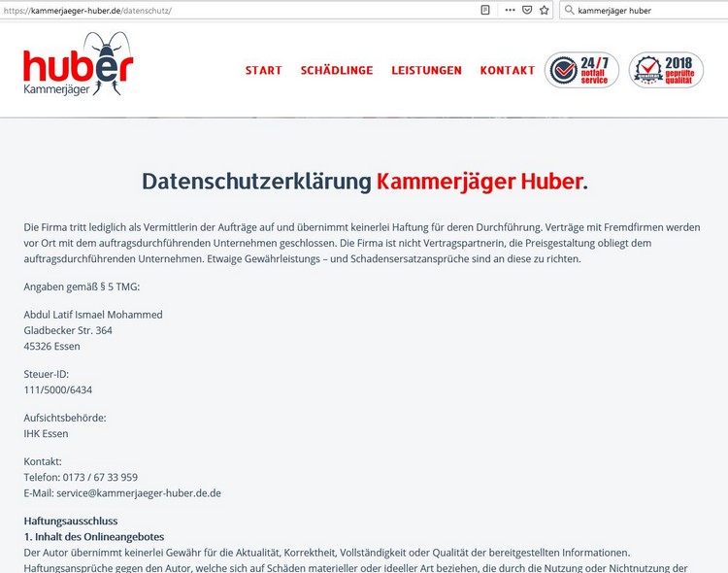Go to the SCHÄDLINGE navigation item

(x=337, y=70)
